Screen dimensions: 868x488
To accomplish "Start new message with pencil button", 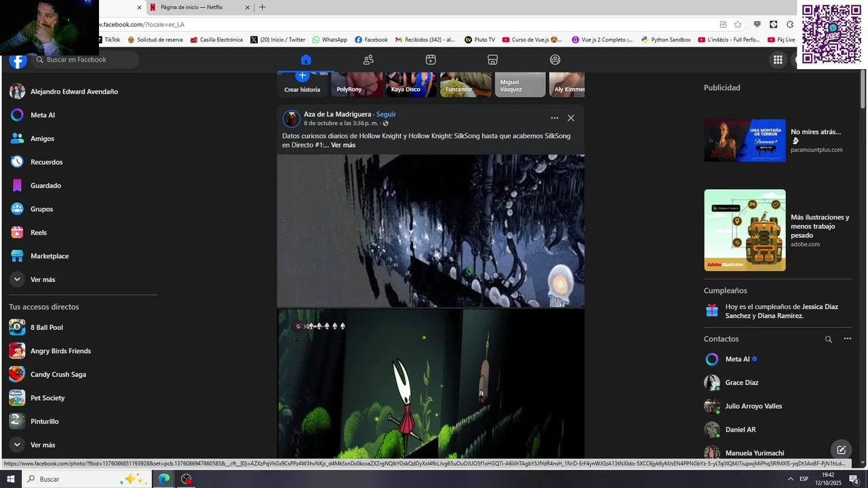I will [841, 450].
